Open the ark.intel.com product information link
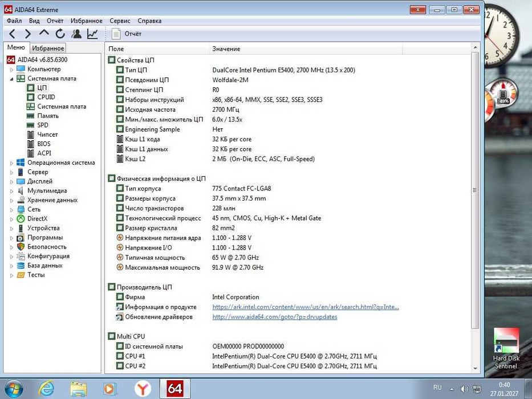This screenshot has height=399, width=532. point(305,307)
